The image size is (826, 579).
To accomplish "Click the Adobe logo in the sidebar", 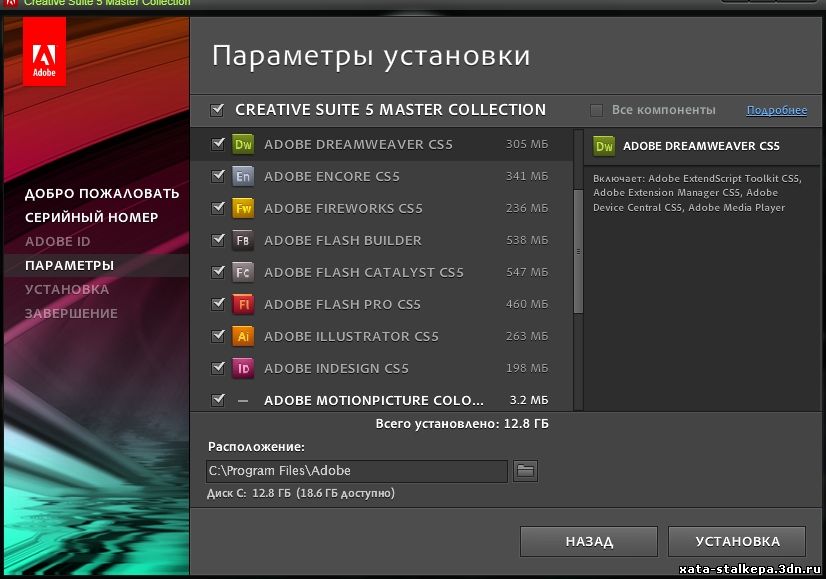I will pos(44,51).
